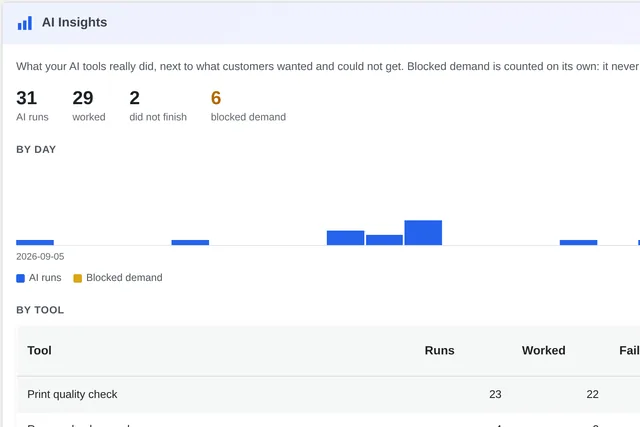Click the description paragraph about blocked demand
The height and width of the screenshot is (427, 640).
tap(328, 66)
